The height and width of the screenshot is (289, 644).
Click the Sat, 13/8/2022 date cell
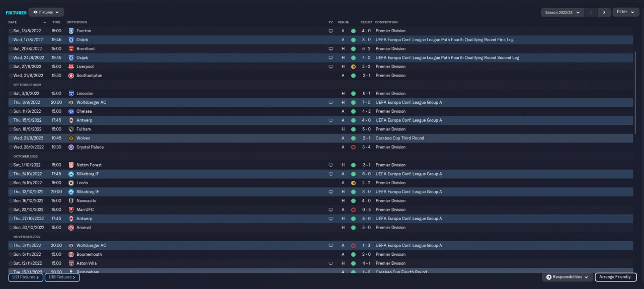27,31
